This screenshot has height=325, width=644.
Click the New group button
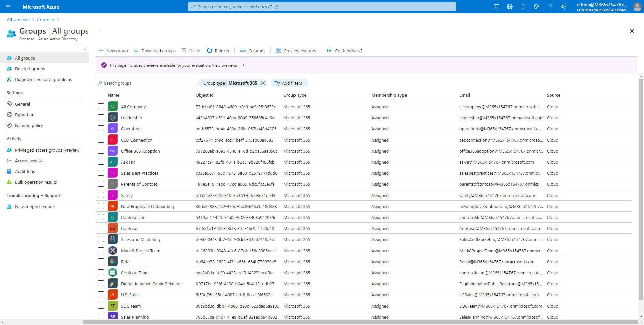(x=113, y=51)
